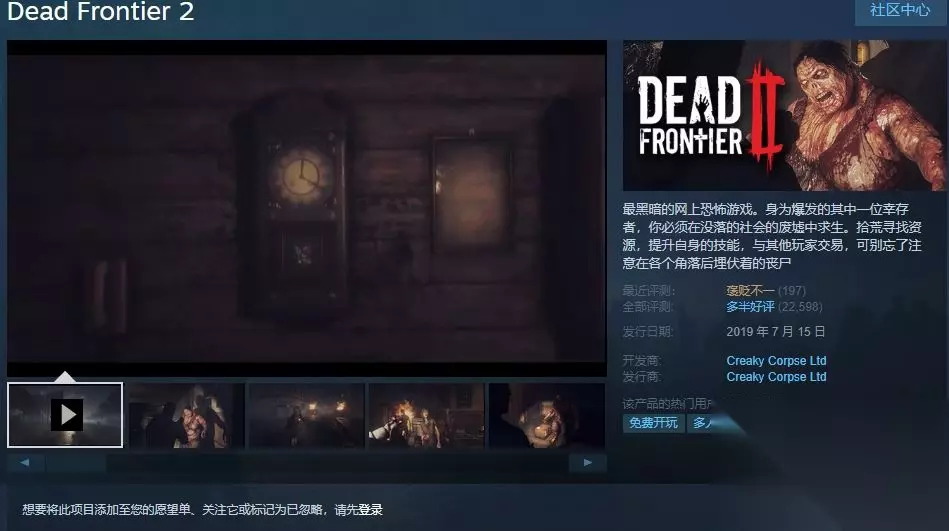The height and width of the screenshot is (531, 949).
Task: Click the 发行商 label
Action: 642,377
